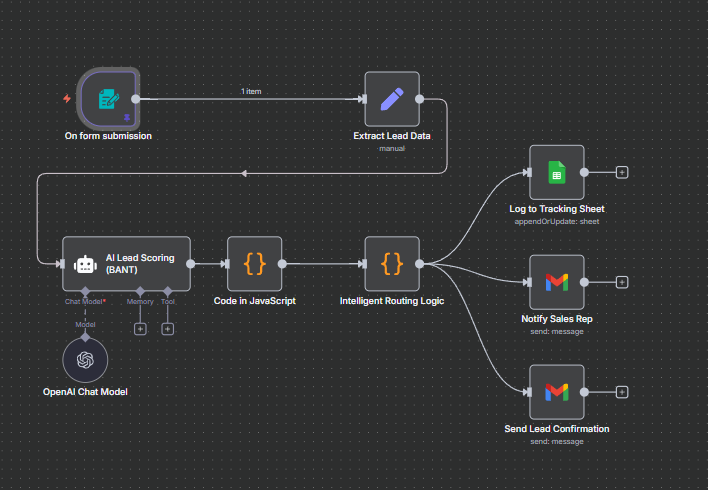The image size is (708, 490).
Task: Click the On form submission output handle
Action: click(135, 99)
